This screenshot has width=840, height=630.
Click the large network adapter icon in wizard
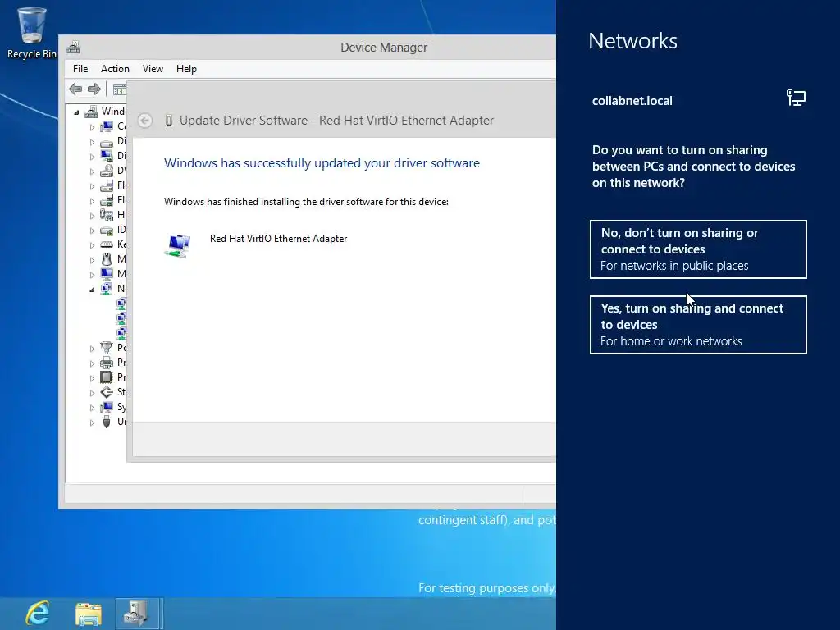[177, 246]
